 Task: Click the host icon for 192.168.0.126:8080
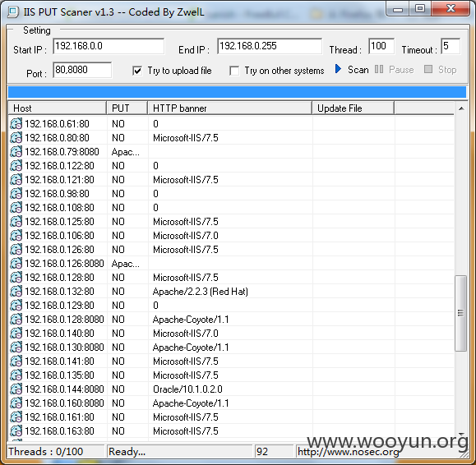(16, 263)
